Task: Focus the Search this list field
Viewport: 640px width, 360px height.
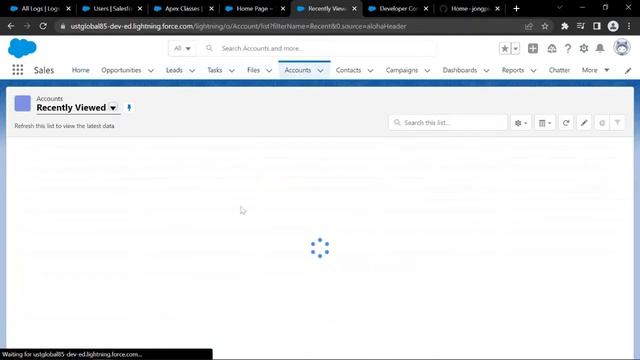Action: click(x=448, y=123)
